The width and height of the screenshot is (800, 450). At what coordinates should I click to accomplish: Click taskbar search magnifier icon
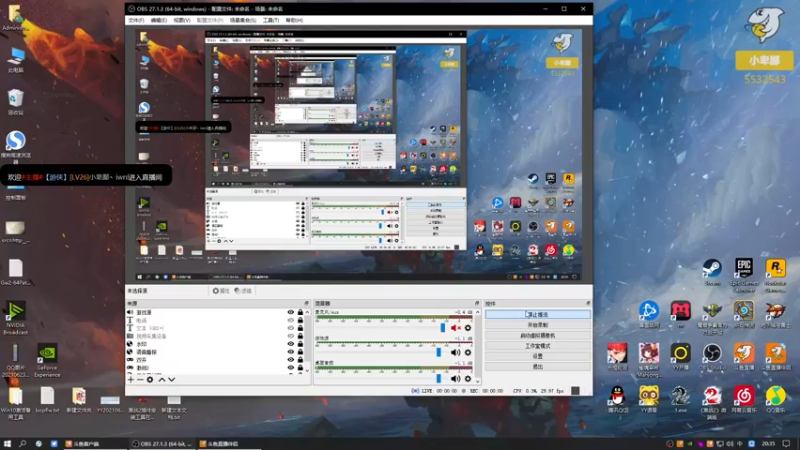click(22, 444)
